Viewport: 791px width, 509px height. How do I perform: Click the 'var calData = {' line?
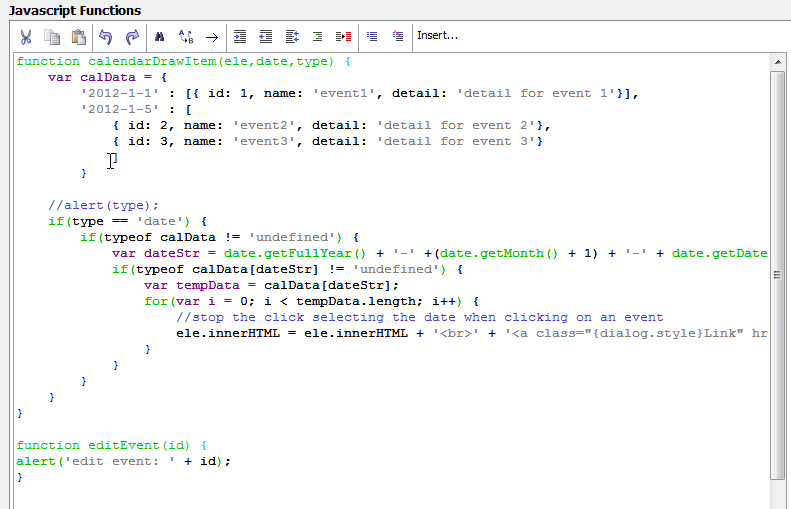pyautogui.click(x=107, y=78)
